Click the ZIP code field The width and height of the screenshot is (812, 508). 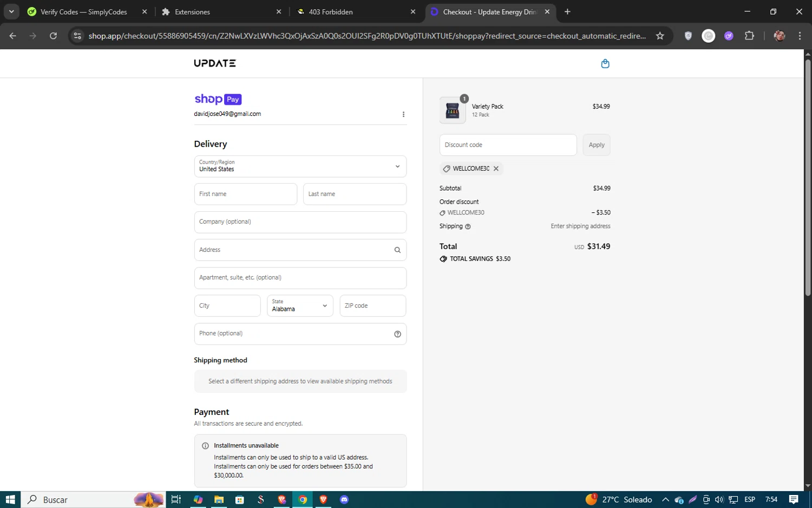coord(373,305)
